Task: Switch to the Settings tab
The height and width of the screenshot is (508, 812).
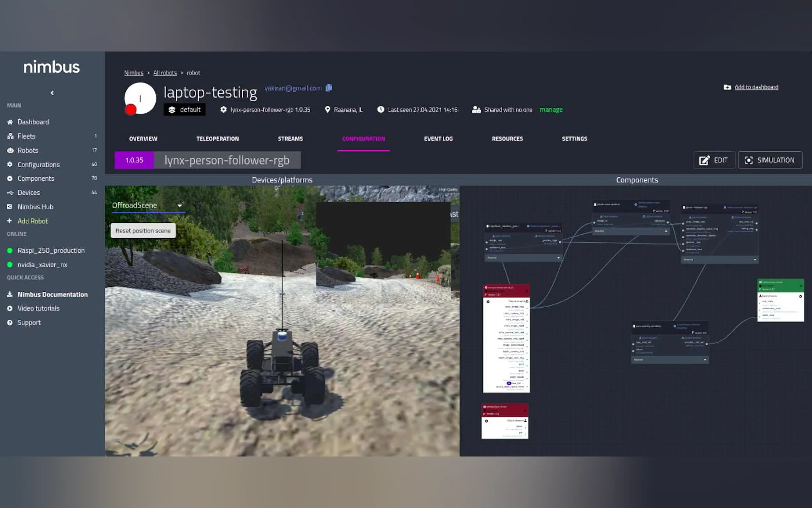Action: coord(574,139)
